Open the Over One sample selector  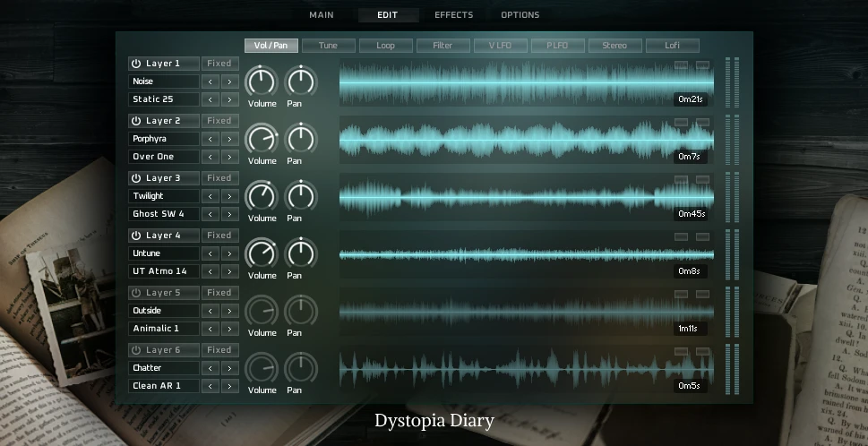pyautogui.click(x=162, y=157)
